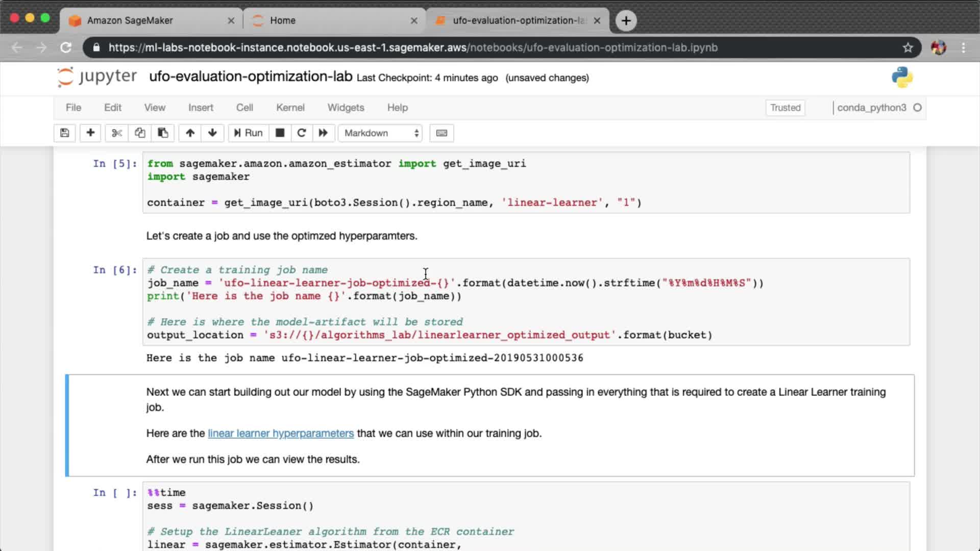Click the Run button
The height and width of the screenshot is (551, 980).
tap(248, 133)
